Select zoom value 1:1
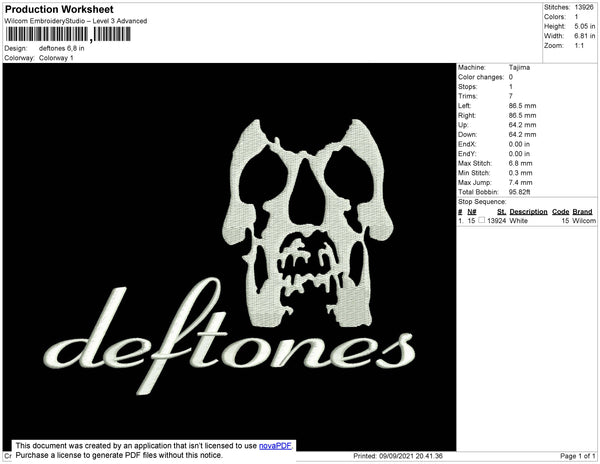 (x=579, y=46)
